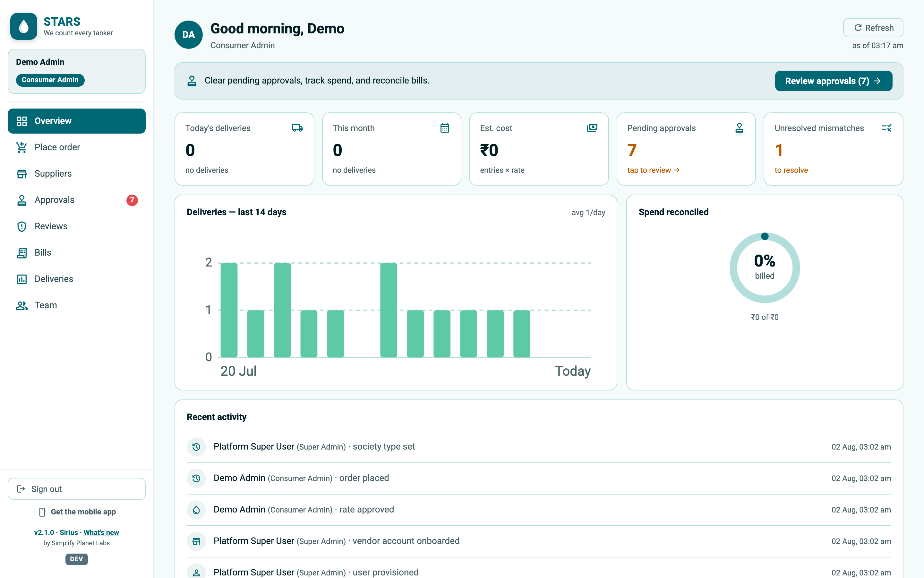The image size is (924, 578).
Task: Click 'avg 1/day' chart label
Action: [x=588, y=213]
